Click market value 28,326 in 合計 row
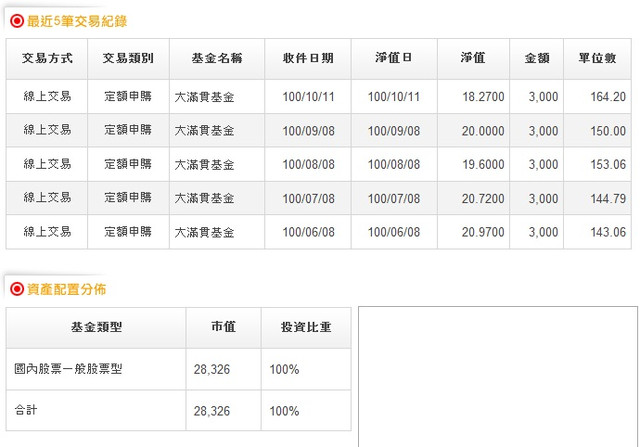640x447 pixels. click(212, 411)
